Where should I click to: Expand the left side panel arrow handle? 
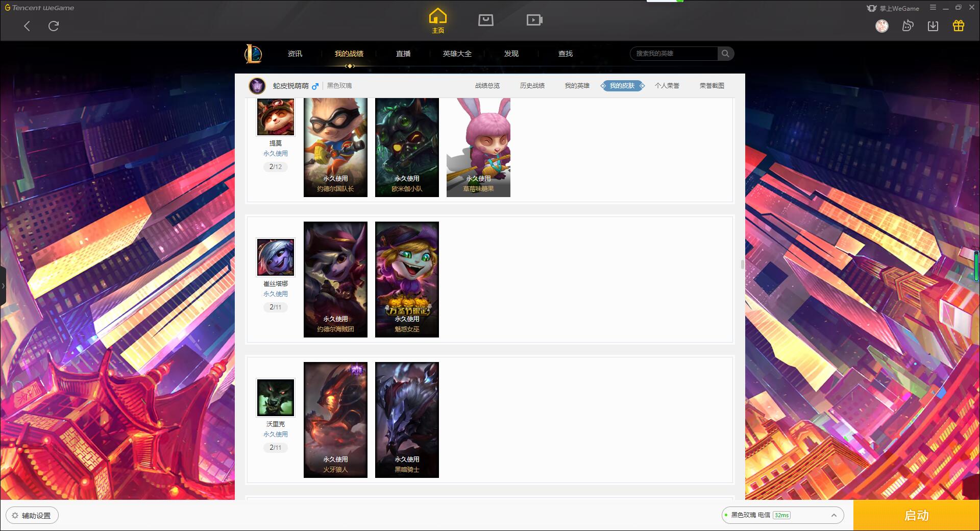click(3, 286)
